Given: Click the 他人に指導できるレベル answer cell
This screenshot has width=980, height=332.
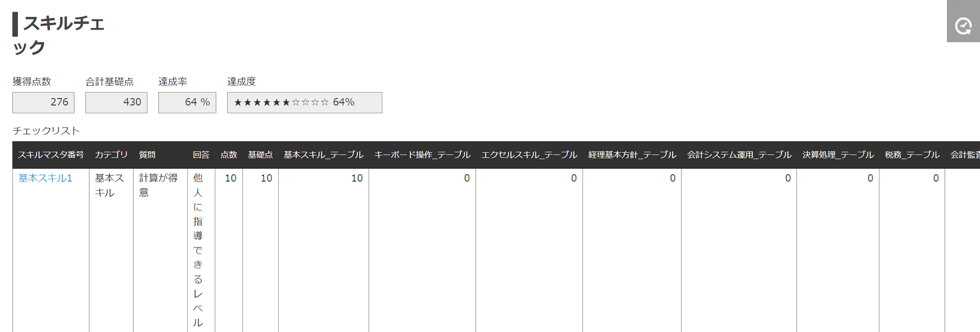Looking at the screenshot, I should pos(201,250).
